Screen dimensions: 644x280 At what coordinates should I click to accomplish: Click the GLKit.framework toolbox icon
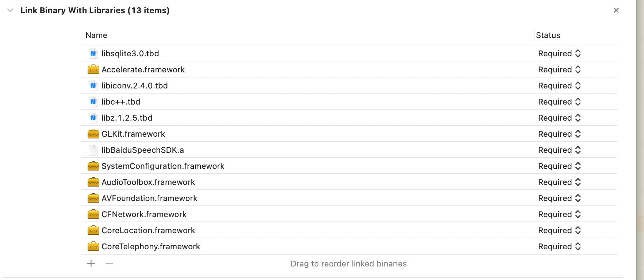[93, 134]
